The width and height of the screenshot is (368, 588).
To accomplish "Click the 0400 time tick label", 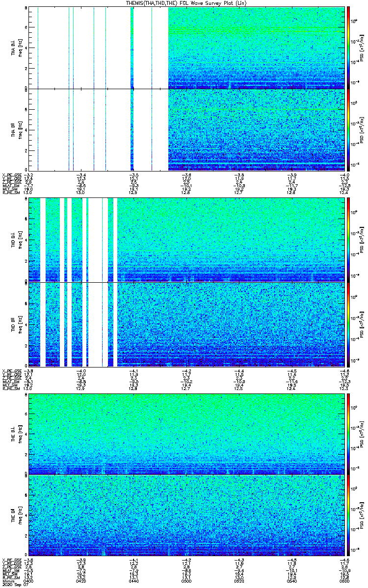I will pos(29,581).
